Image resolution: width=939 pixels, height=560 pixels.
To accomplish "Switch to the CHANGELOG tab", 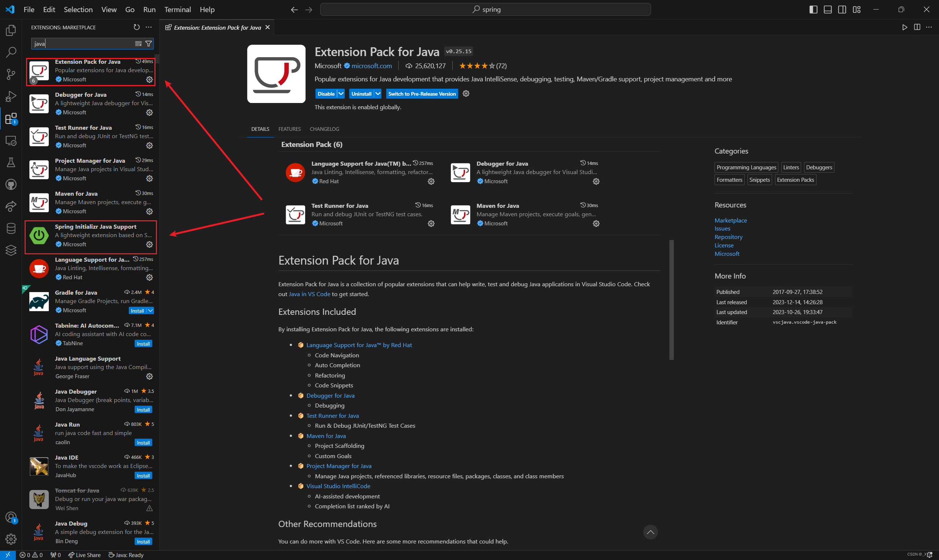I will pos(324,129).
